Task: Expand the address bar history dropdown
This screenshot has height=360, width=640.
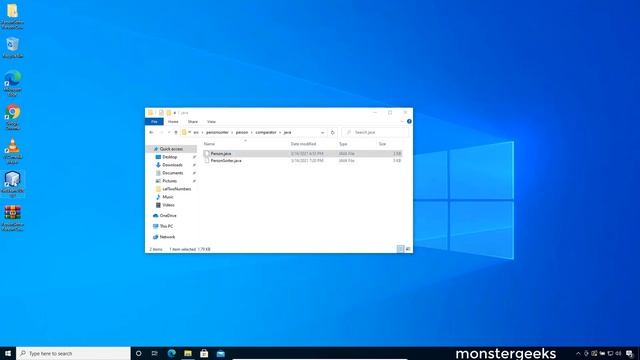Action: [x=322, y=132]
